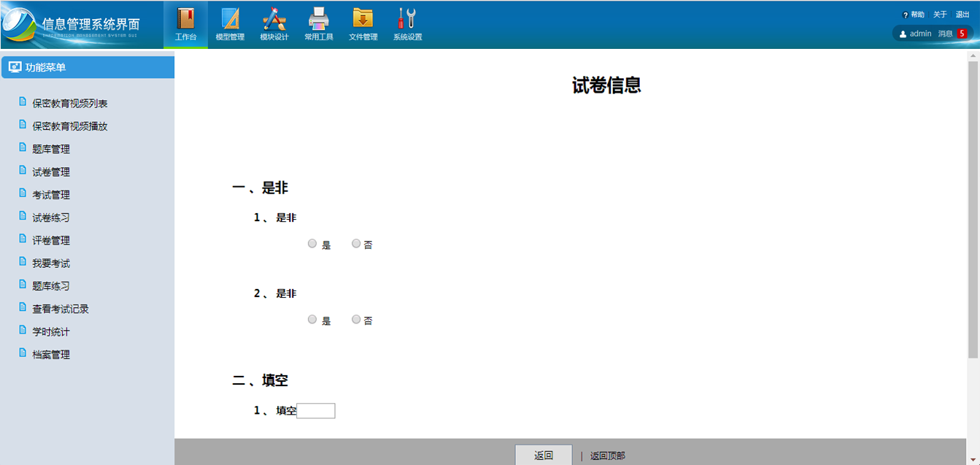Click the red message count badge
The image size is (980, 465).
(962, 34)
